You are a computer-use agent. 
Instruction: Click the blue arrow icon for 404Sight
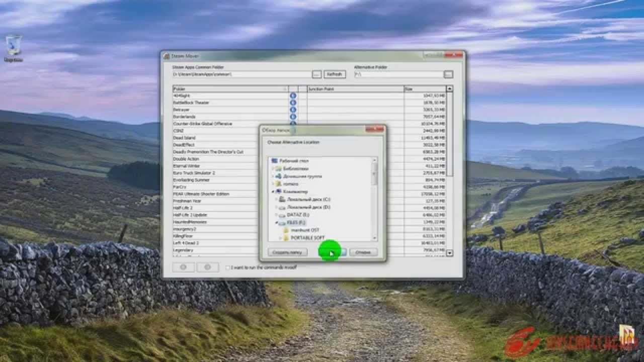pyautogui.click(x=293, y=96)
